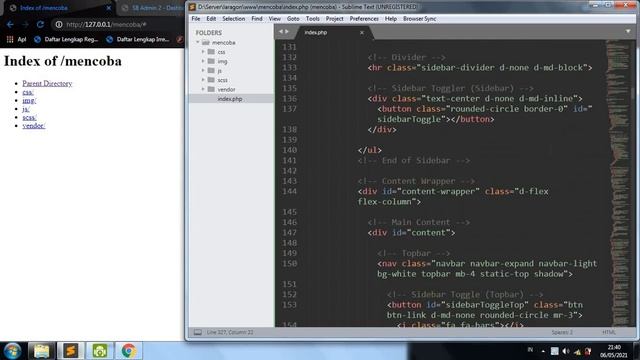
Task: Close the Index of /mencoba browser tab
Action: tap(109, 8)
